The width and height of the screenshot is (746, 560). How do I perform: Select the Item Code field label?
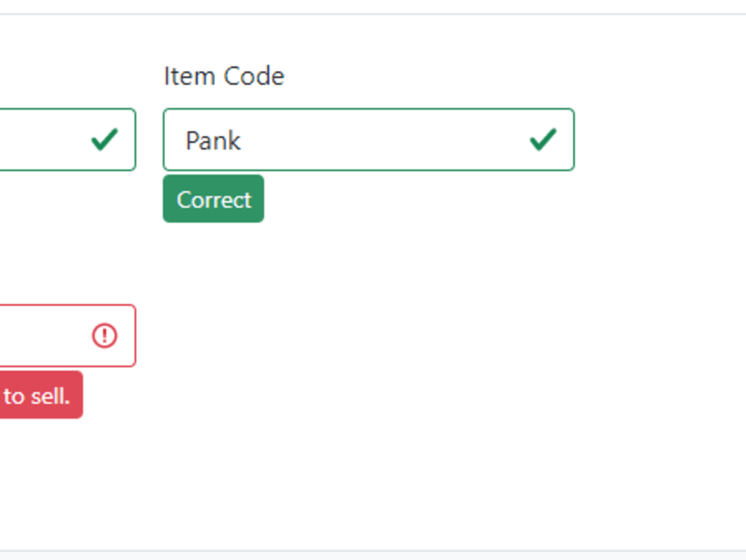pyautogui.click(x=223, y=75)
